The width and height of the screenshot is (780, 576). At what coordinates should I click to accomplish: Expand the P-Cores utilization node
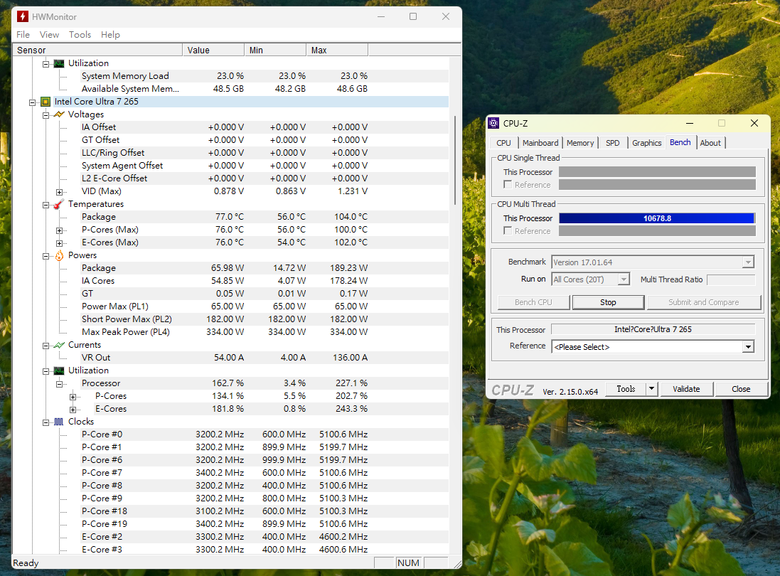point(73,397)
